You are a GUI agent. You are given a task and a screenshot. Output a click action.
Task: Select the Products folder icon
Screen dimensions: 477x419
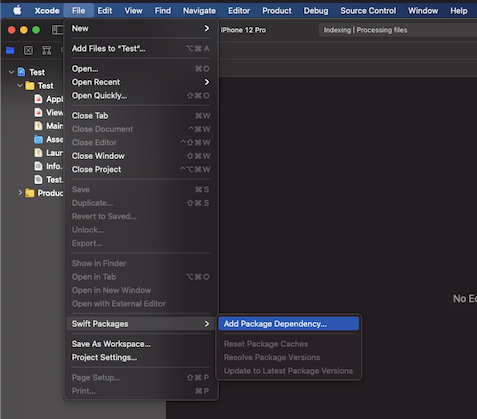pyautogui.click(x=30, y=193)
